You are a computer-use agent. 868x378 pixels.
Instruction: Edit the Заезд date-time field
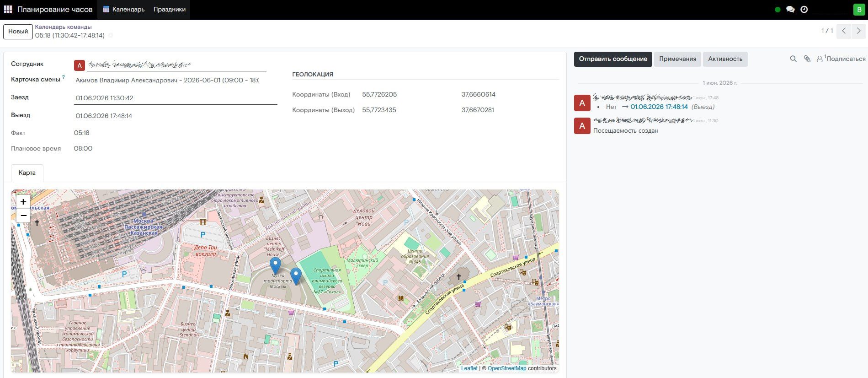click(176, 98)
